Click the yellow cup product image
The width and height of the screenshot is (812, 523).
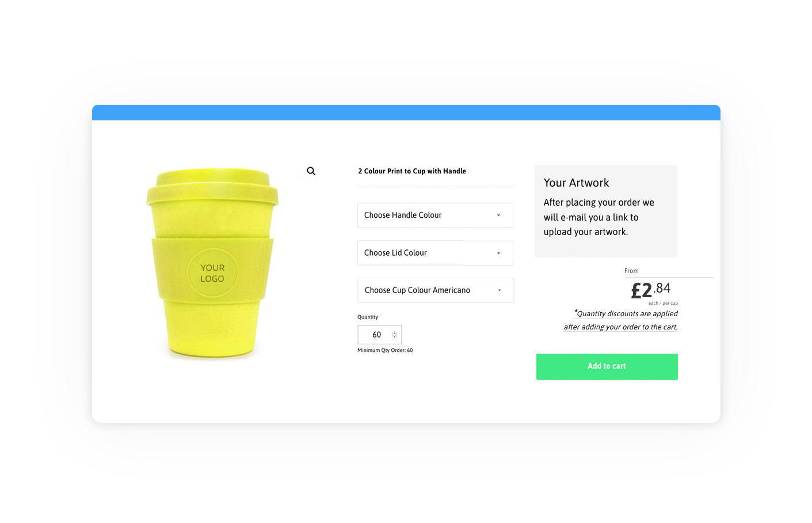[x=212, y=264]
